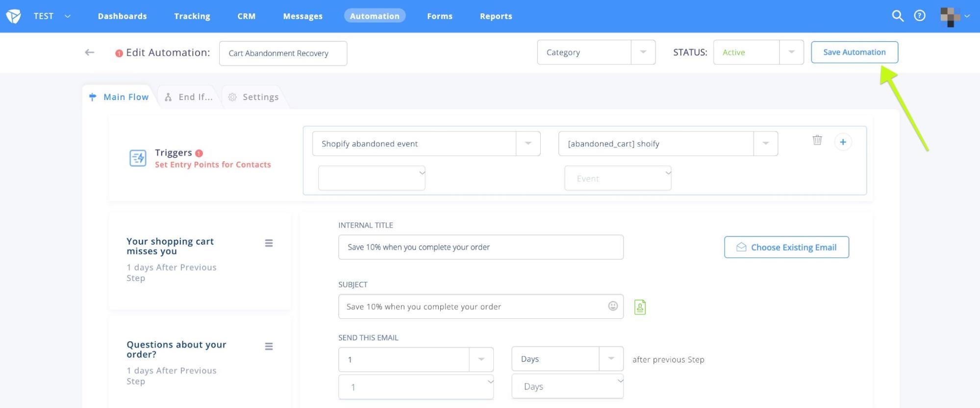Click the green personalization document icon

(x=640, y=307)
